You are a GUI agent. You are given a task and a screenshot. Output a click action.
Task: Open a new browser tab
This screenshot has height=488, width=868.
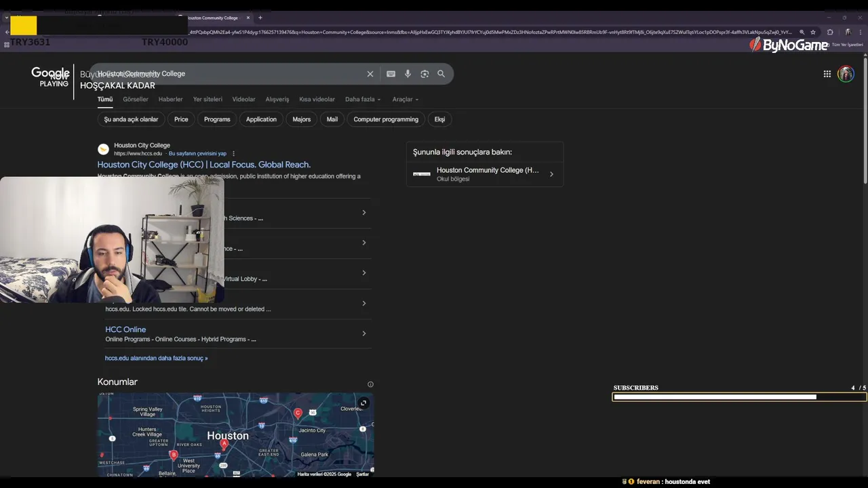260,18
